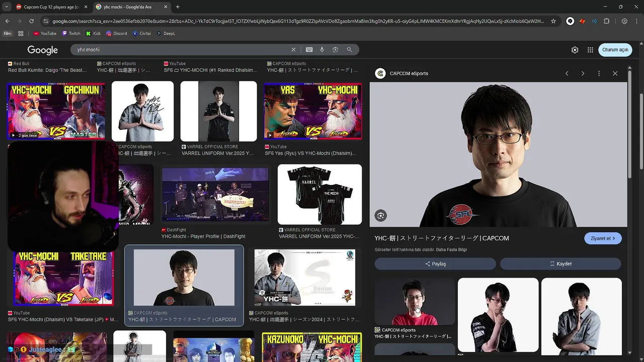Click the Ziyaret et visit button
The height and width of the screenshot is (362, 644).
(x=603, y=238)
